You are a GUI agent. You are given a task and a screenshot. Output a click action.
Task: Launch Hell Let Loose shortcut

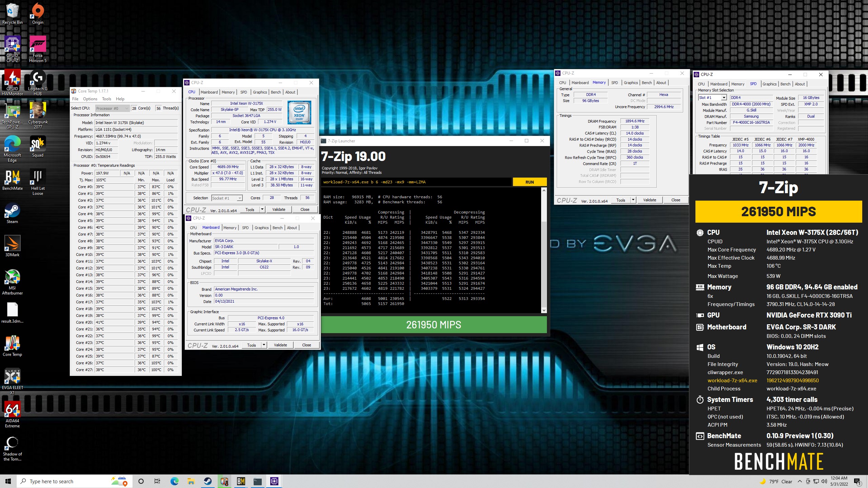click(x=38, y=182)
